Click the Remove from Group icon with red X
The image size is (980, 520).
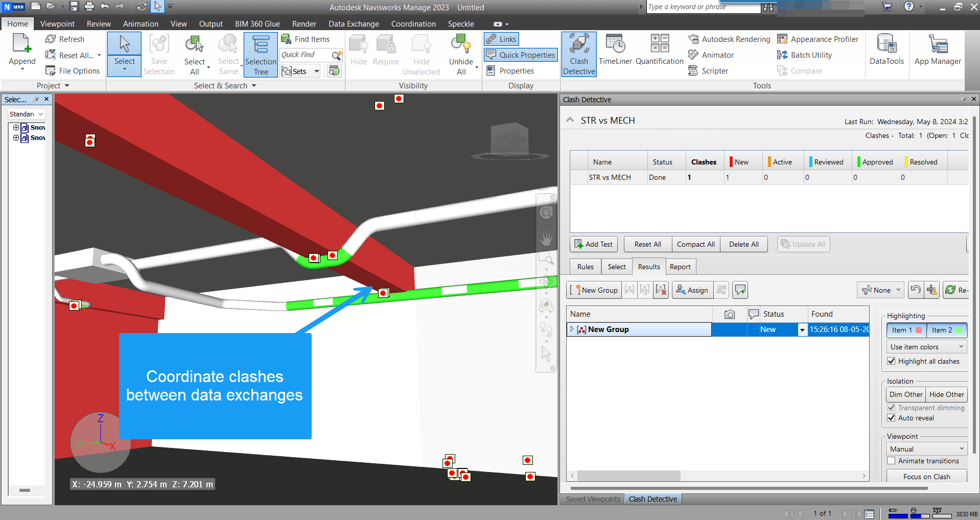[x=661, y=290]
